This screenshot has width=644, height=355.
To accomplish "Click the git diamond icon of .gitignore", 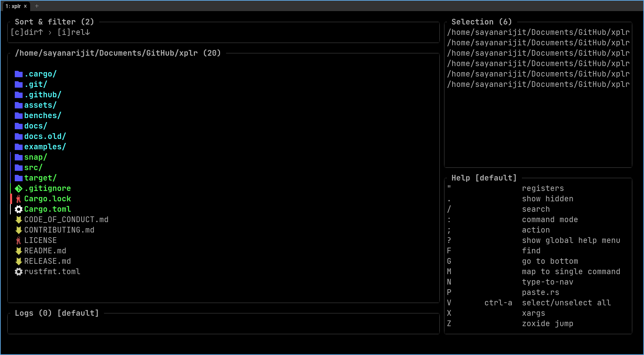I will [19, 189].
